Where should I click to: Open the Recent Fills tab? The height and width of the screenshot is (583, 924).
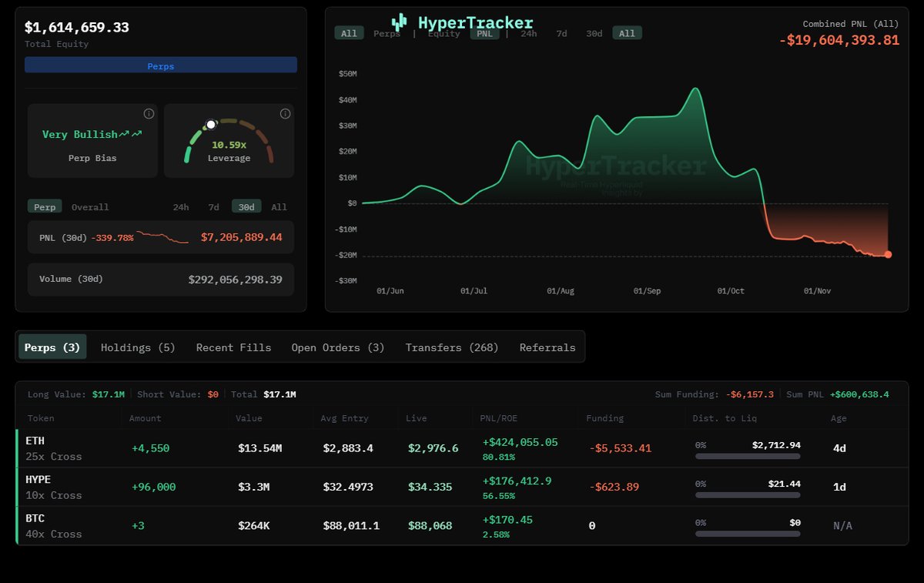coord(233,347)
